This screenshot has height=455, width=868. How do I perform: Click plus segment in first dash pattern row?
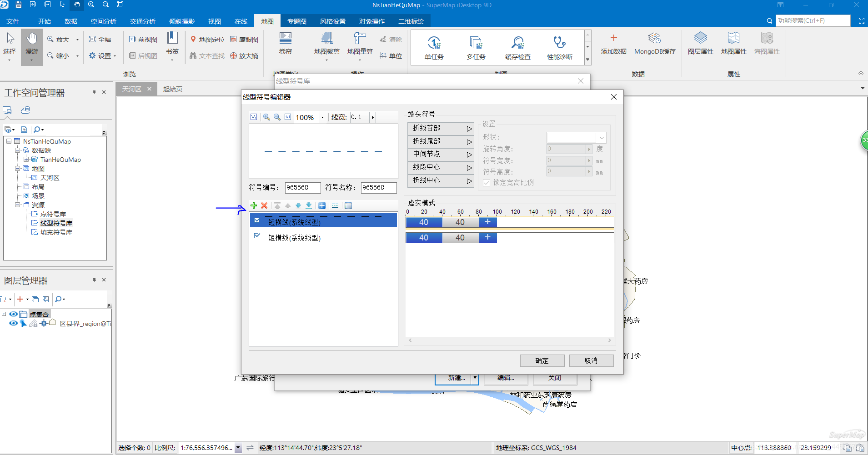coord(488,222)
